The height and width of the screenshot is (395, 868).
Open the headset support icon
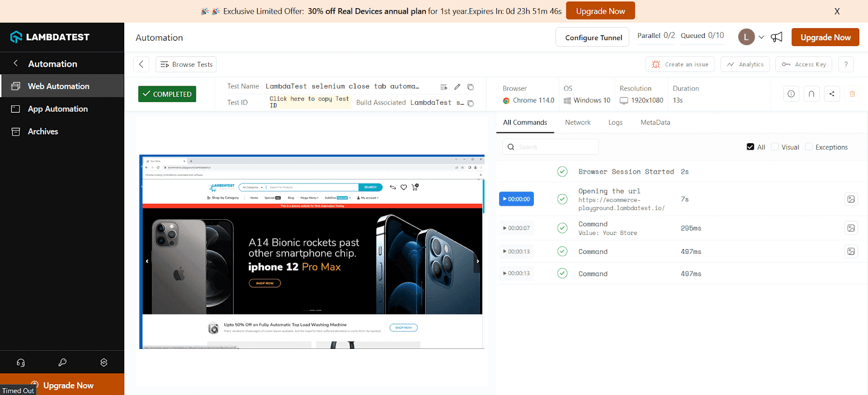[x=21, y=362]
